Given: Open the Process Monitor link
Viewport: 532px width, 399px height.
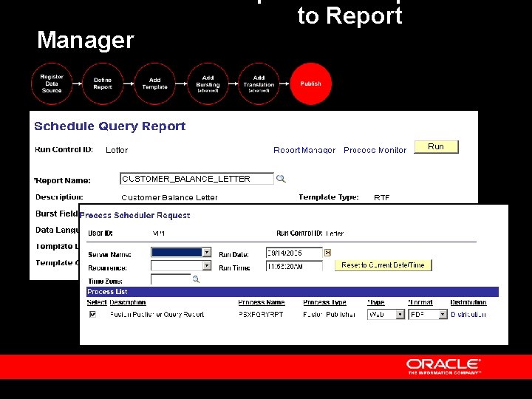Looking at the screenshot, I should coord(375,150).
